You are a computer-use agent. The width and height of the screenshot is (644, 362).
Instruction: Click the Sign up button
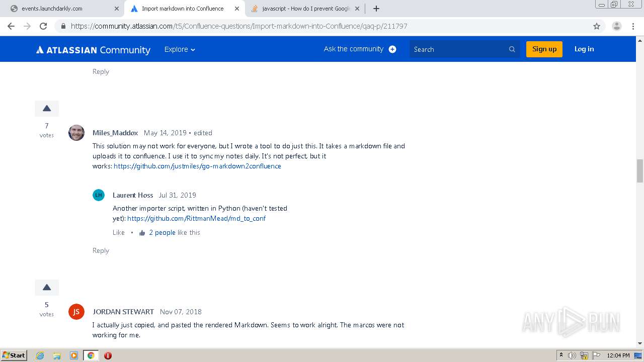(544, 49)
